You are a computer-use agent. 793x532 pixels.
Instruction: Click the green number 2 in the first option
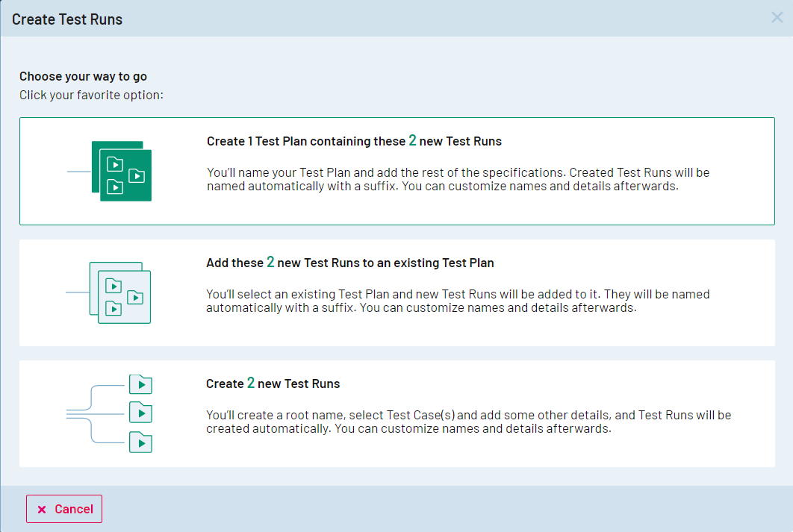coord(412,140)
